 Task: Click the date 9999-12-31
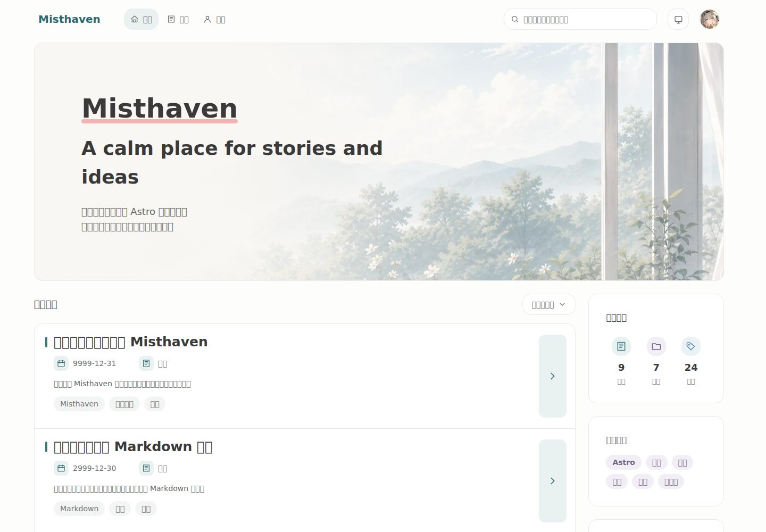(94, 363)
